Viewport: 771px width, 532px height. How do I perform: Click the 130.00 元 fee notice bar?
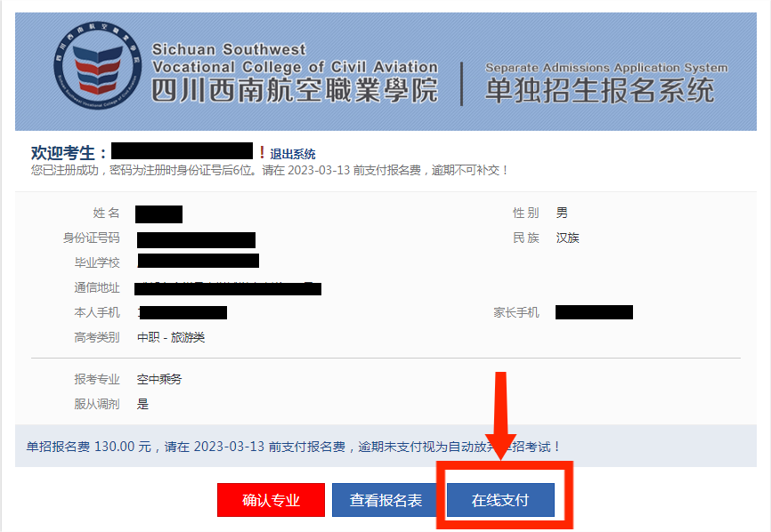(385, 446)
